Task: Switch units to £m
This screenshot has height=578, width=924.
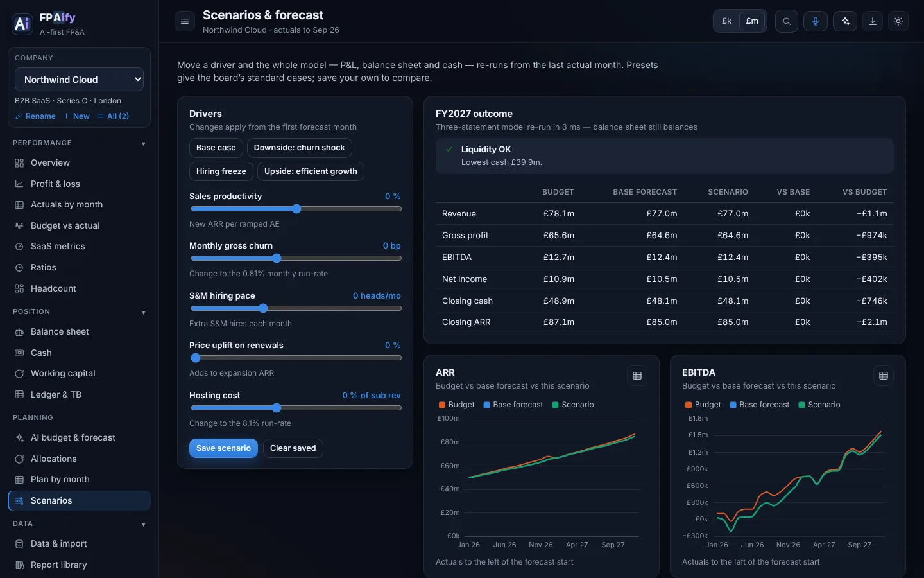Action: point(752,21)
